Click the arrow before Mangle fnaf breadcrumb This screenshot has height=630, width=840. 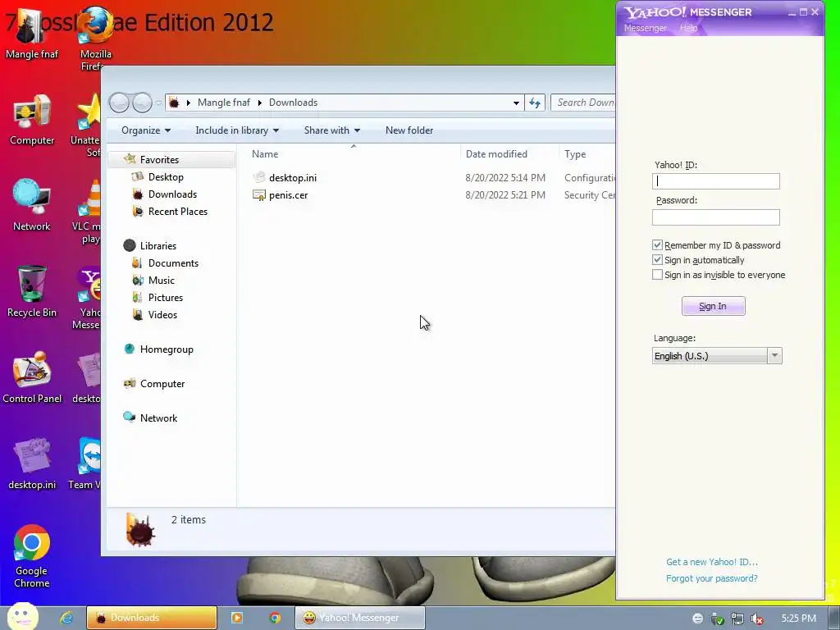(x=189, y=103)
